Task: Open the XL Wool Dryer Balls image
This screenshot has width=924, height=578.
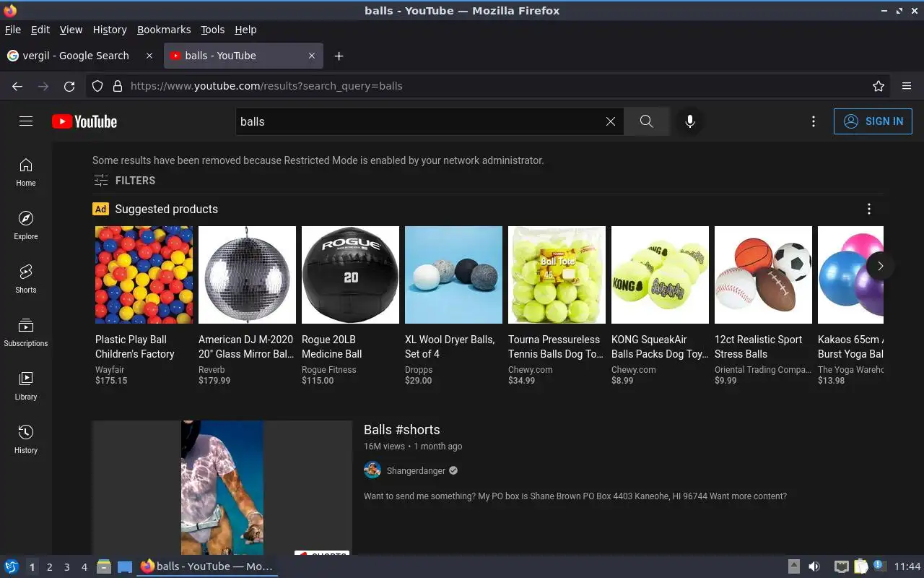Action: coord(453,275)
